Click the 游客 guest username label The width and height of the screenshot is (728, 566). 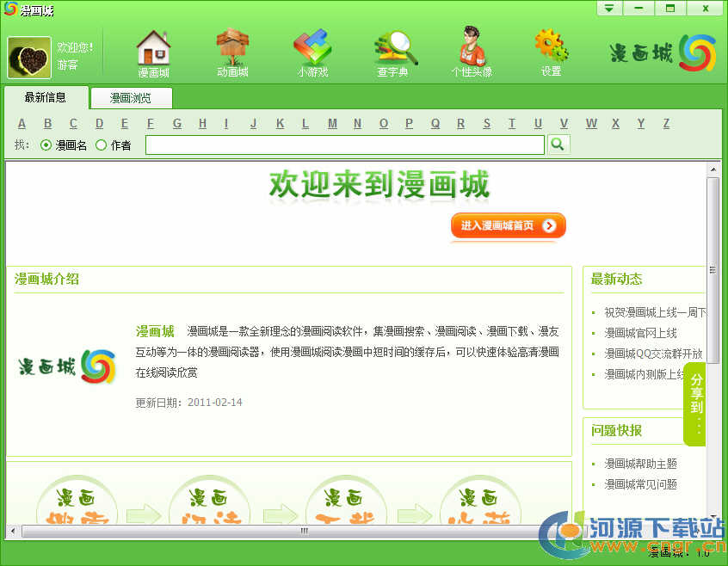point(67,65)
